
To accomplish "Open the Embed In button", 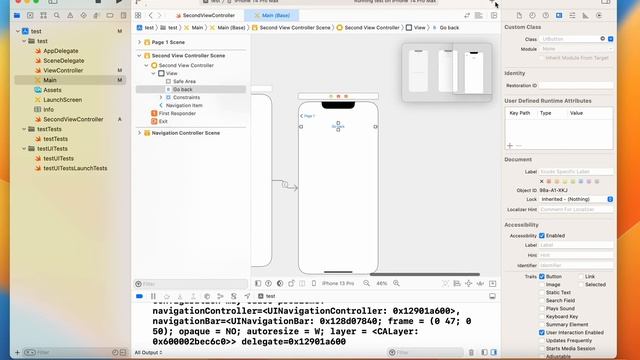I will [x=493, y=283].
